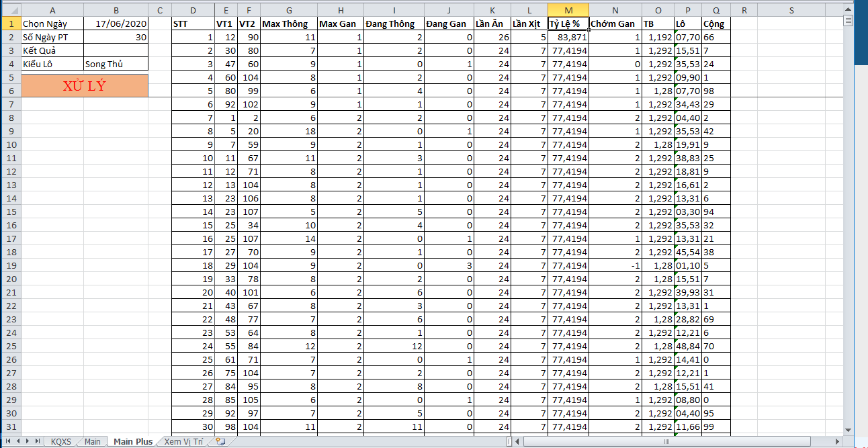Viewport: 868px width, 448px height.
Task: Select the date cell showing 17/06/2020
Action: coord(116,24)
